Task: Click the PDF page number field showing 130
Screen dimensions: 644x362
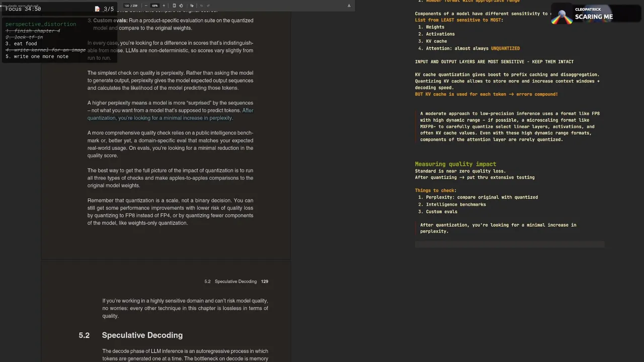Action: pyautogui.click(x=126, y=6)
